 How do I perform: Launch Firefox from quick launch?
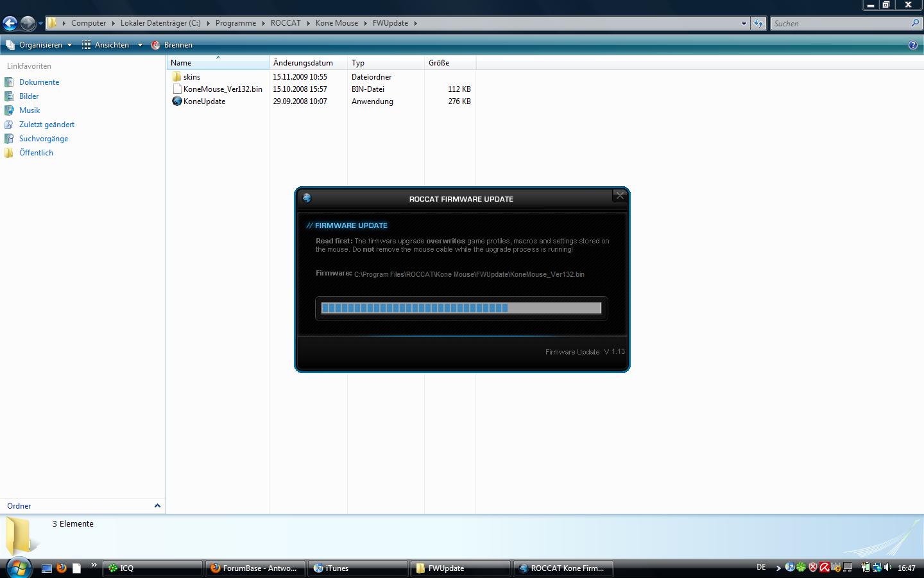62,568
